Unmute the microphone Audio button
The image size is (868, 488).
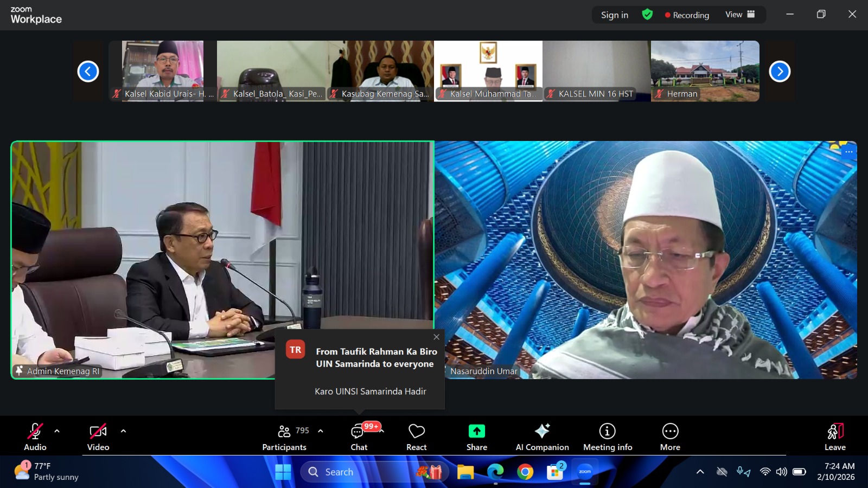35,436
